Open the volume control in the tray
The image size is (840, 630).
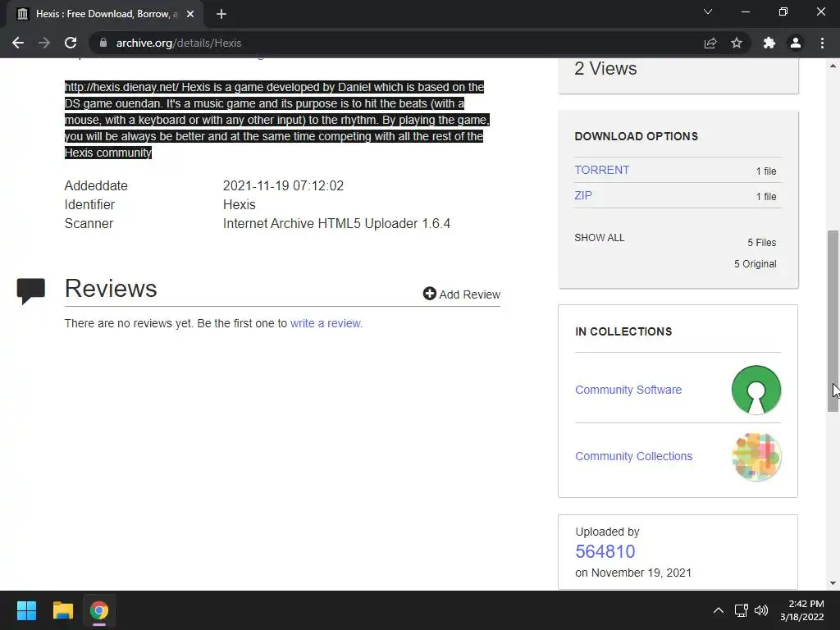point(761,610)
